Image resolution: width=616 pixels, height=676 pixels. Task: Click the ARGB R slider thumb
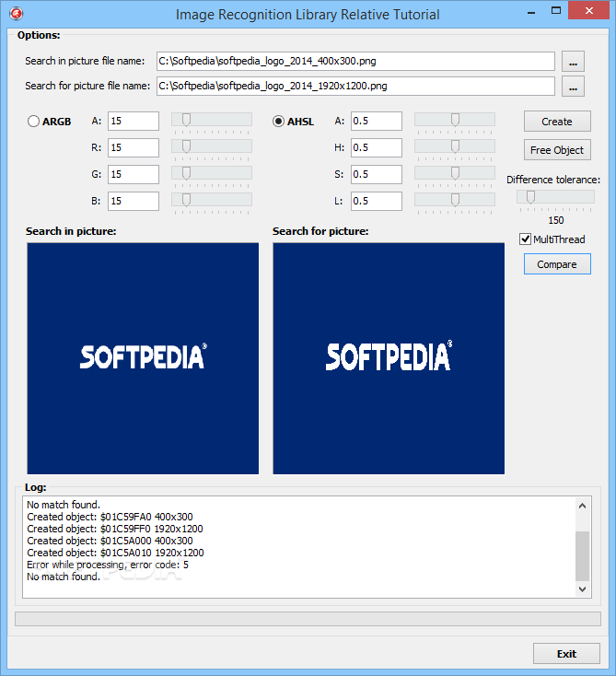tap(186, 146)
